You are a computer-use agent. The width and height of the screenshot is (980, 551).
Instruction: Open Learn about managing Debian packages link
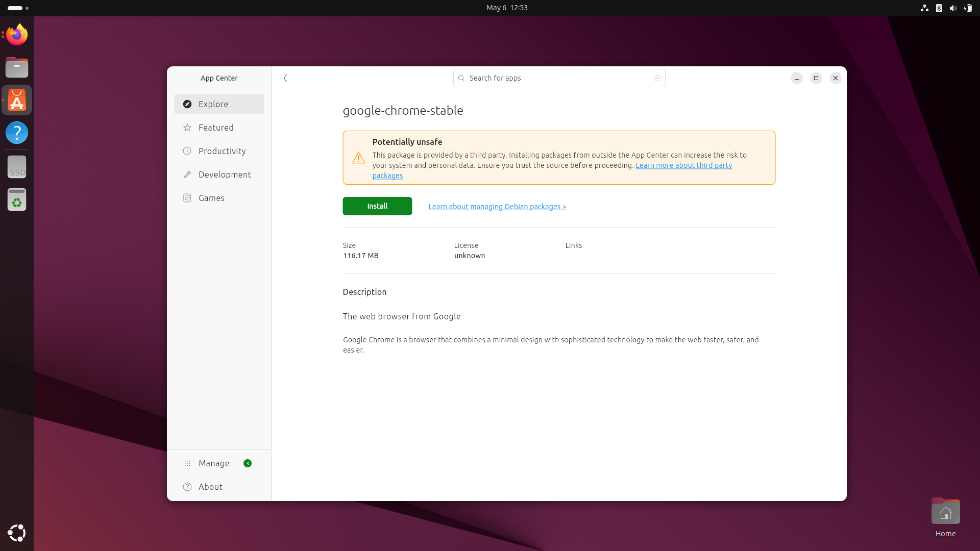[497, 207]
